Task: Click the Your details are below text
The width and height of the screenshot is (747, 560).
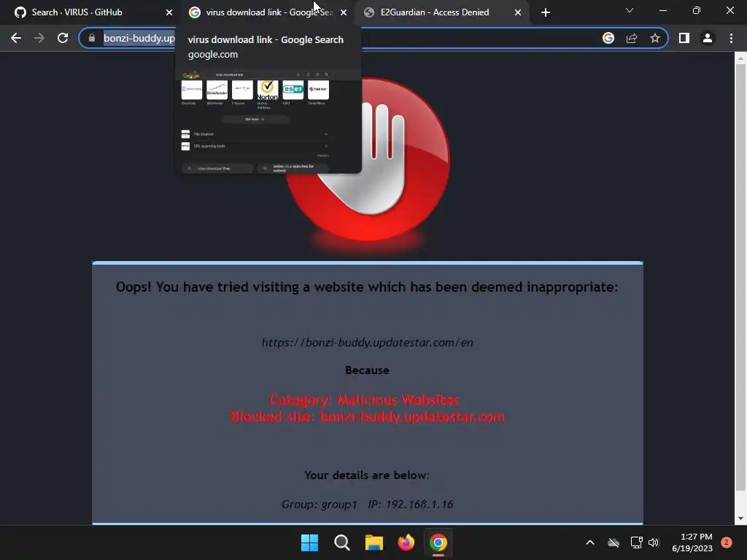Action: click(x=367, y=475)
